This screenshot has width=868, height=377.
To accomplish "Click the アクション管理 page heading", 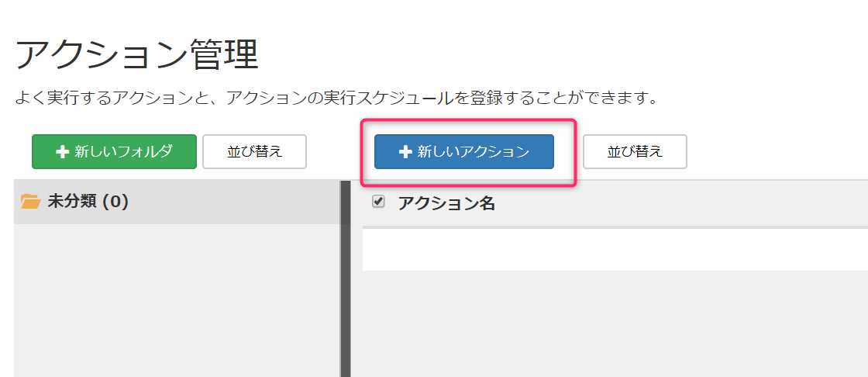I will [136, 56].
